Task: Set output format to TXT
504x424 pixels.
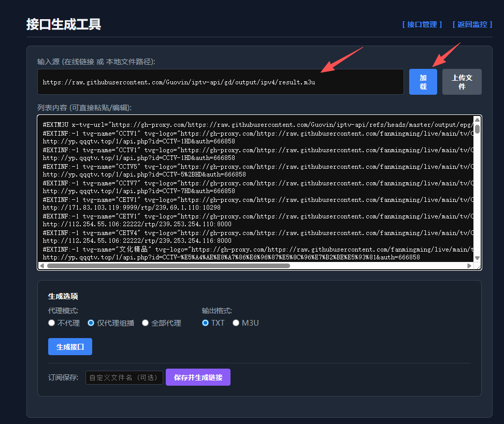Action: pos(205,323)
